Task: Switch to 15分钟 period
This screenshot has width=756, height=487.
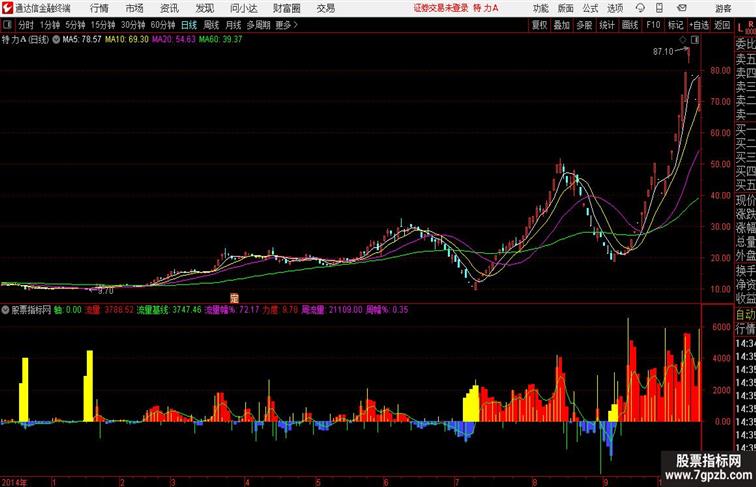Action: [x=103, y=25]
